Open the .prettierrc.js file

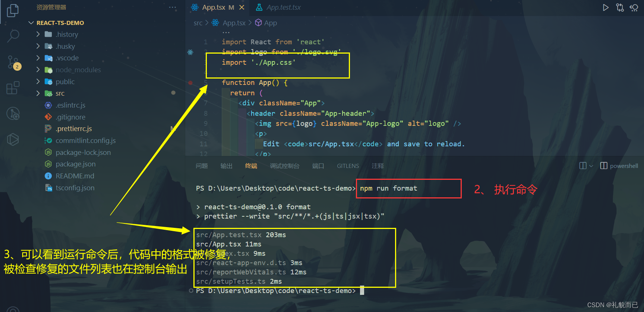(74, 128)
